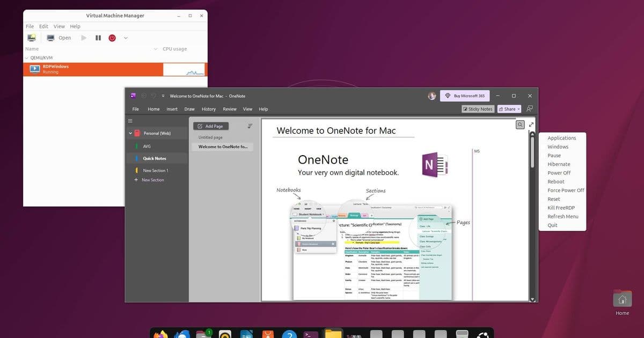Pause the running virtual machine
The height and width of the screenshot is (338, 644).
click(98, 38)
